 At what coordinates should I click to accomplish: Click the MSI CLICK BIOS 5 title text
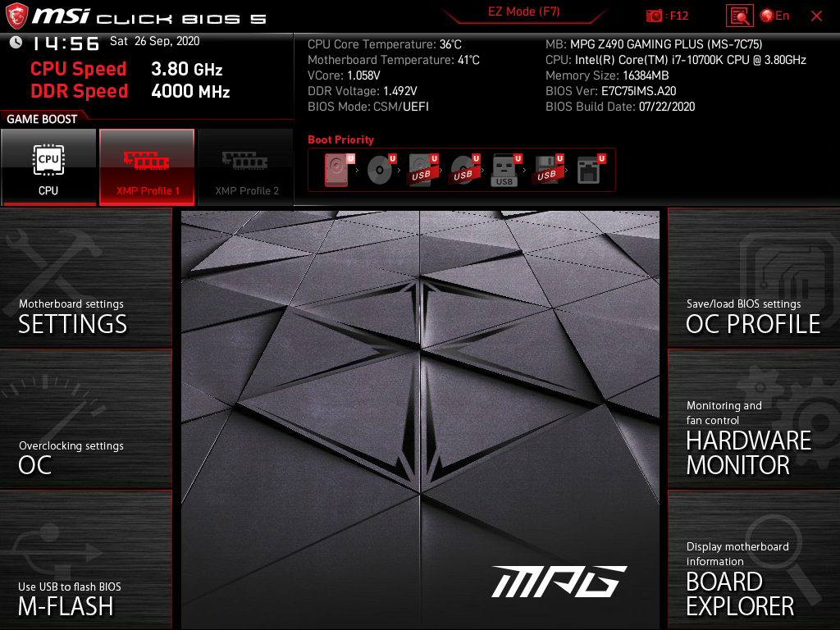(x=149, y=16)
